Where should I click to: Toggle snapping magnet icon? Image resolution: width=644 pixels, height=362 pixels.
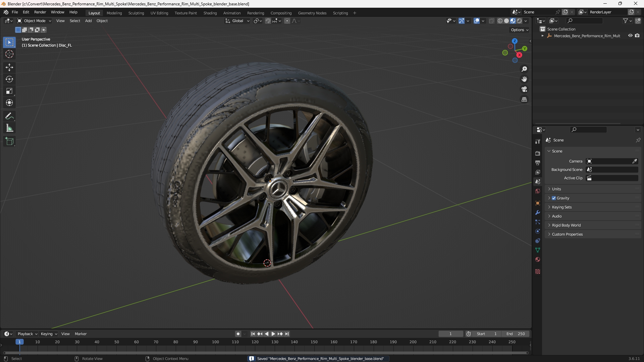click(268, 21)
